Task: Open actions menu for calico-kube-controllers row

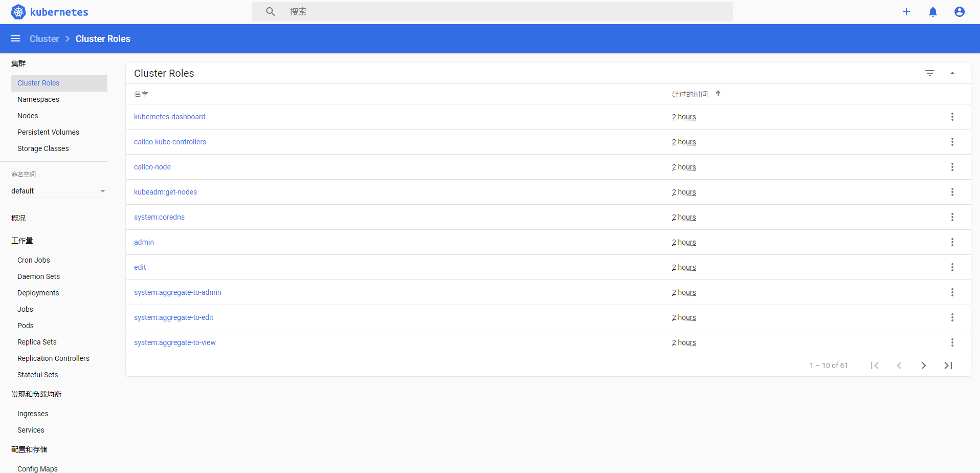Action: [952, 142]
